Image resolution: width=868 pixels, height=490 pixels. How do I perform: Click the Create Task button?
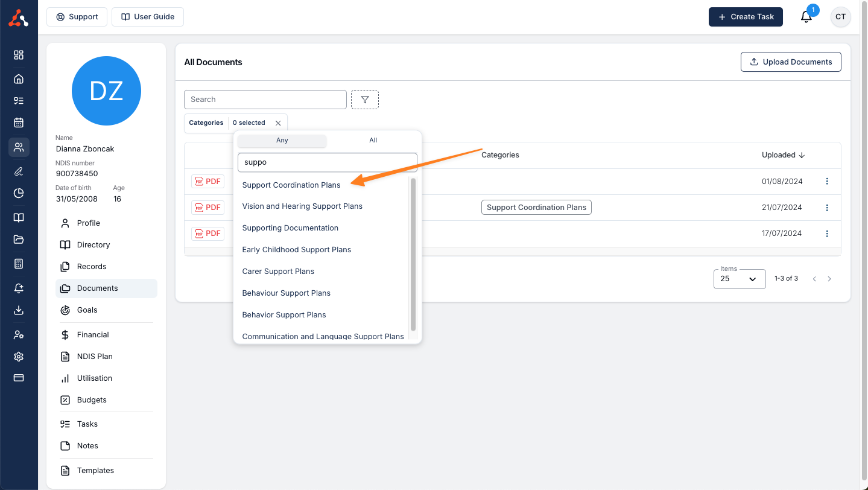(746, 17)
